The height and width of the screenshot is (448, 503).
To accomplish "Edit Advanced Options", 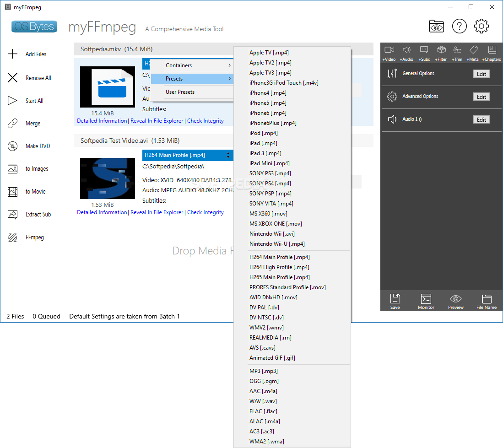I will coord(481,97).
